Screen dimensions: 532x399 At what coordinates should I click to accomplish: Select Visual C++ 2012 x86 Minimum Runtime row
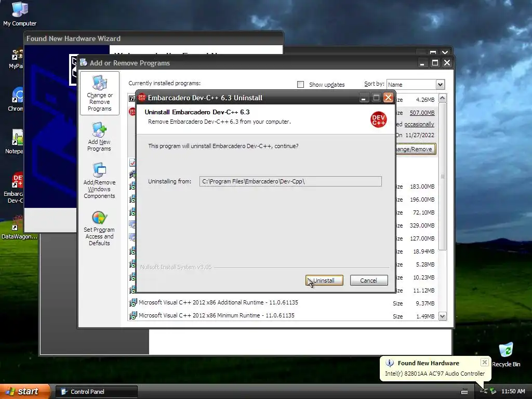282,315
